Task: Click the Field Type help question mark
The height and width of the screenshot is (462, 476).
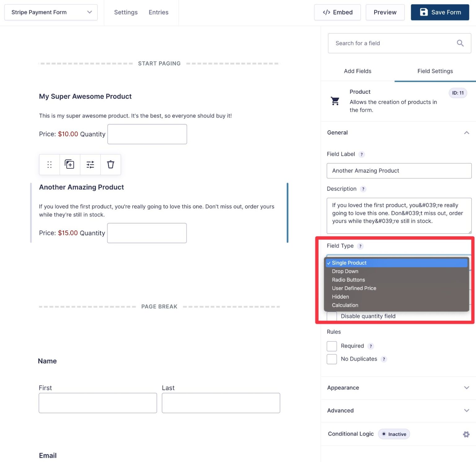Action: coord(360,246)
